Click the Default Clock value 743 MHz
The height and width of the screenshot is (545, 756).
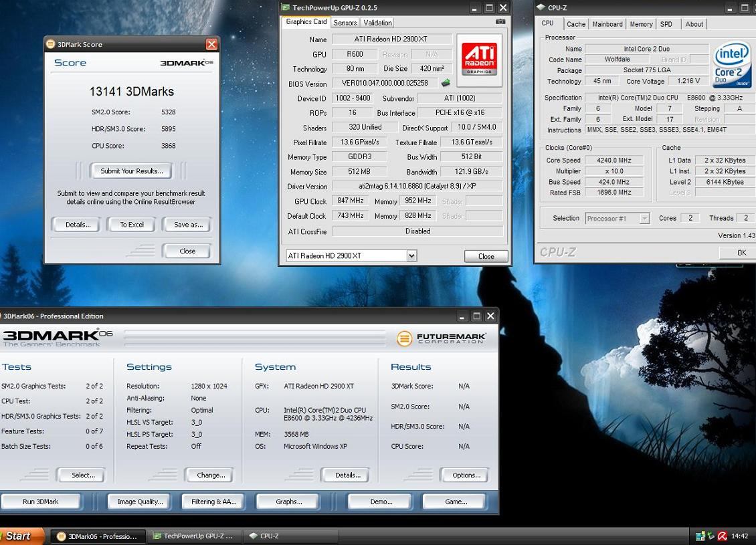(350, 216)
